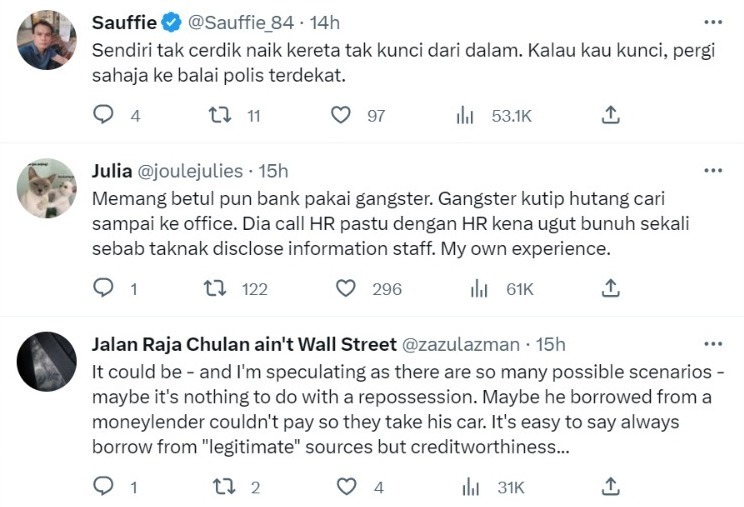
Task: View analytics of Julia's 61K views tweet
Action: pyautogui.click(x=479, y=288)
